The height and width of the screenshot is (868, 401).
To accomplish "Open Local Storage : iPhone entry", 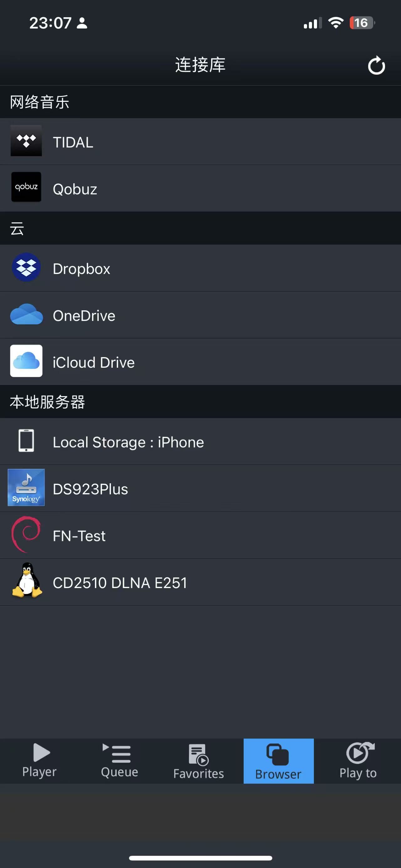I will [128, 442].
